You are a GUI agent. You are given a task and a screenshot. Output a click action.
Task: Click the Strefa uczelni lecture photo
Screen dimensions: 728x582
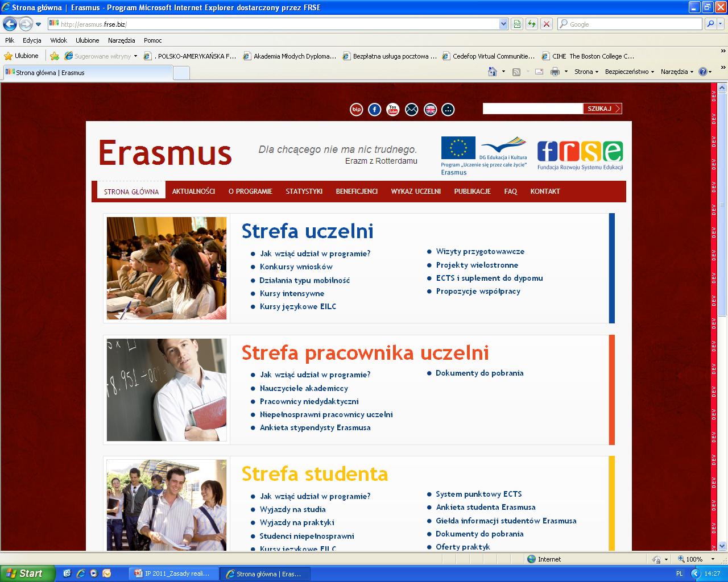[166, 268]
